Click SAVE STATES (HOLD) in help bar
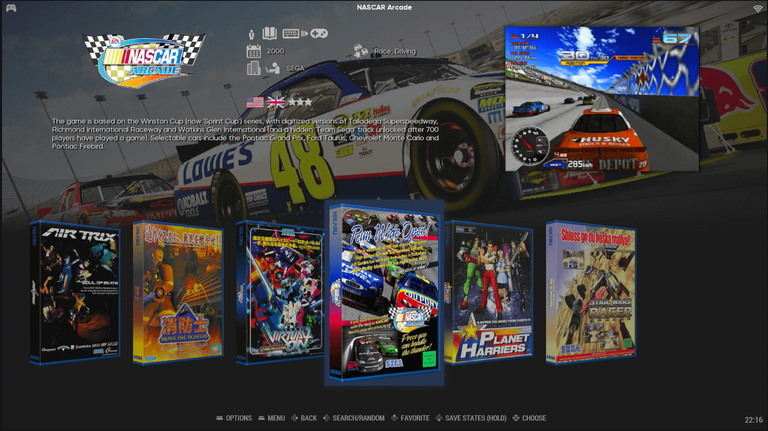 pos(471,418)
